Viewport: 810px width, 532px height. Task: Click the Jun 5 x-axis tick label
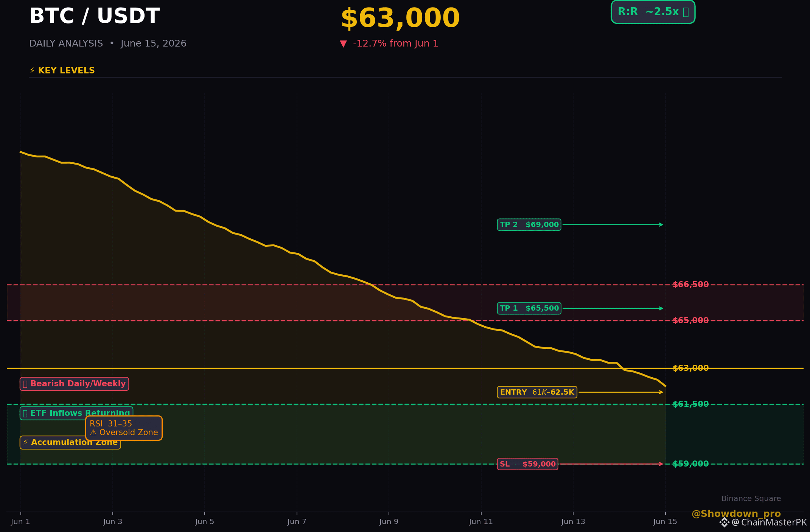point(205,522)
